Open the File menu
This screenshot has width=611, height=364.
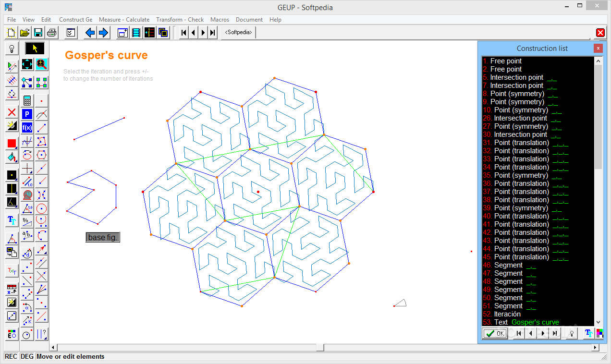click(12, 20)
